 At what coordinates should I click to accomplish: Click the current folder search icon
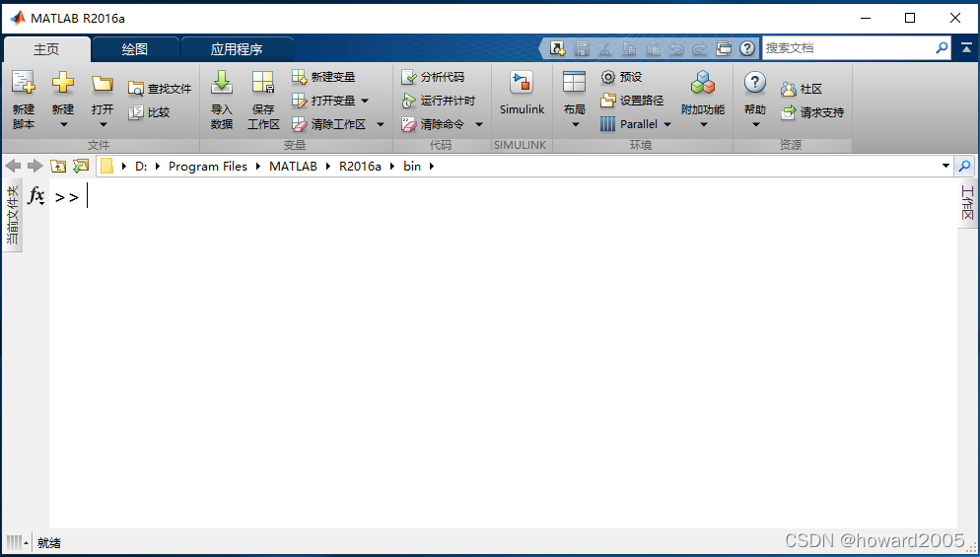pos(965,166)
